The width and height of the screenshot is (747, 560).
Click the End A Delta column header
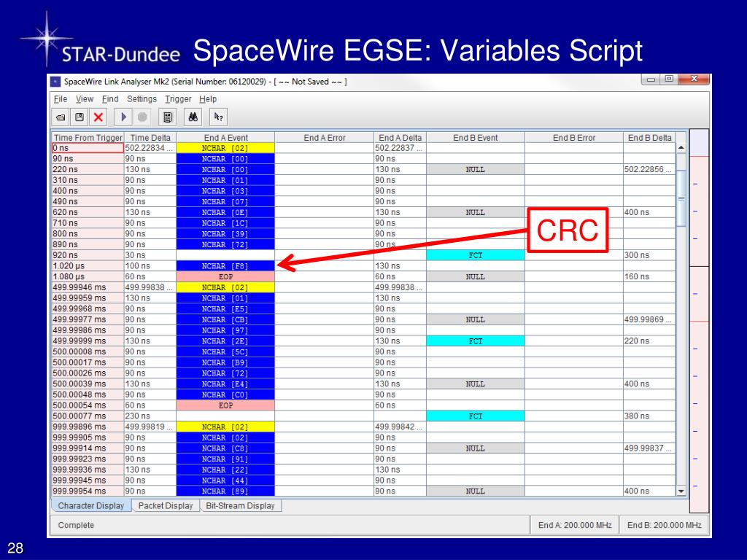click(x=400, y=138)
